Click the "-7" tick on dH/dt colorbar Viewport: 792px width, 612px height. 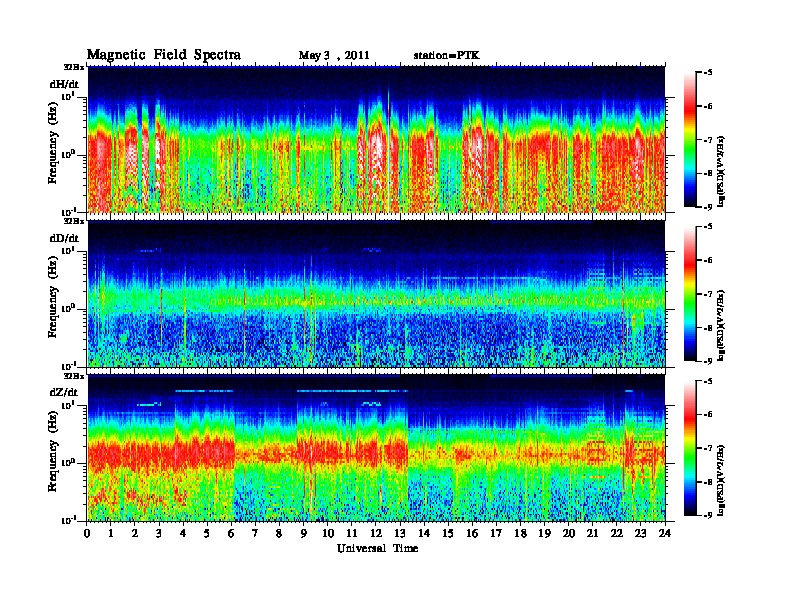pos(709,140)
